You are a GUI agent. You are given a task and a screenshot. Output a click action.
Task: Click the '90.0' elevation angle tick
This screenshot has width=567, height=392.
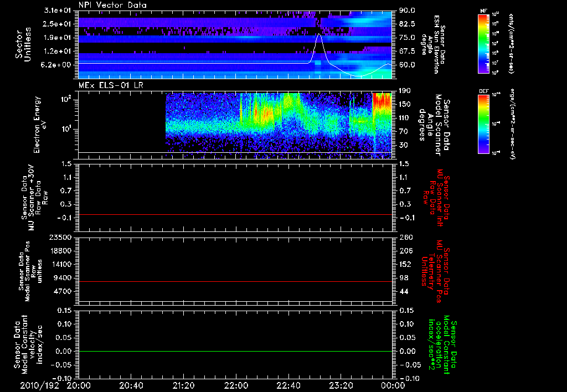click(x=407, y=11)
